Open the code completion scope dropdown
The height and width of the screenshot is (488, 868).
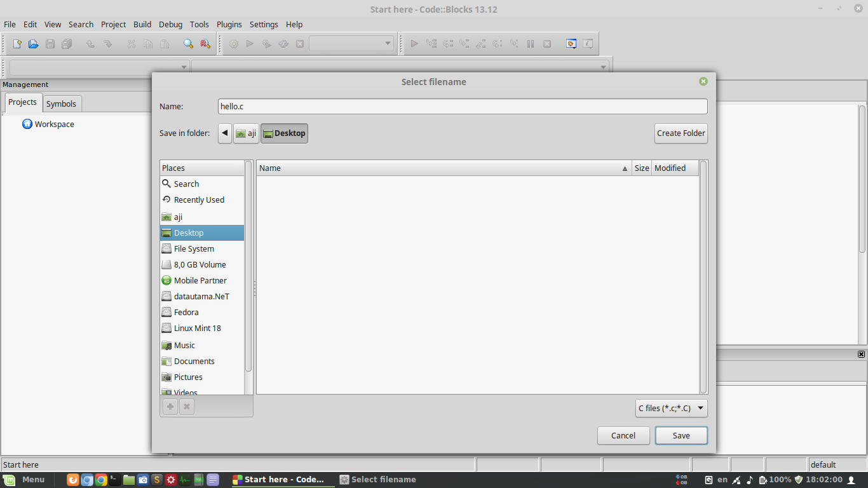(100, 67)
